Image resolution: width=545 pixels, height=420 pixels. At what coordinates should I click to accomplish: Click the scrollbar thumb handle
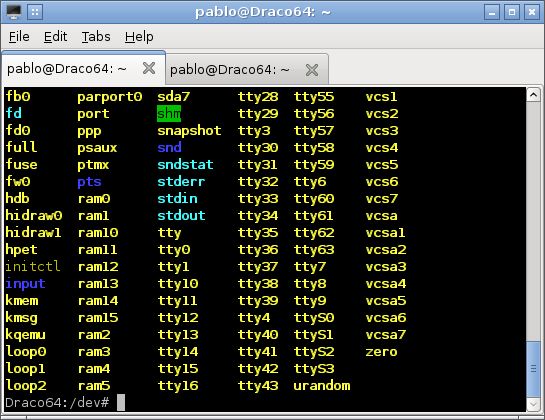533,369
